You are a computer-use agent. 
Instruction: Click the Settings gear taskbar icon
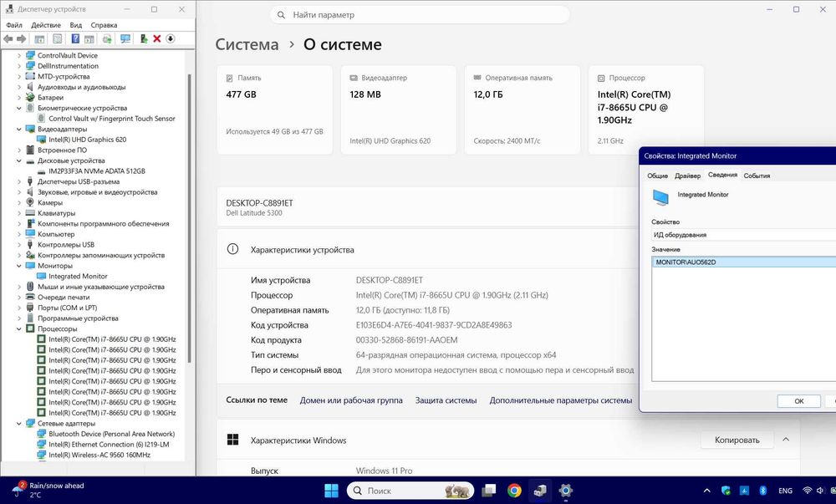(x=565, y=491)
